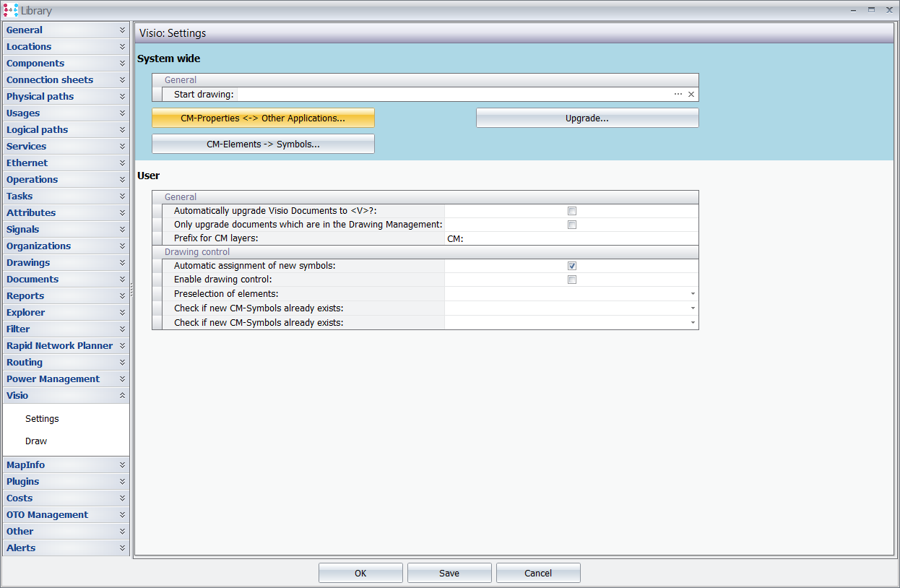The width and height of the screenshot is (900, 588).
Task: Open the Tasks section
Action: pyautogui.click(x=66, y=196)
